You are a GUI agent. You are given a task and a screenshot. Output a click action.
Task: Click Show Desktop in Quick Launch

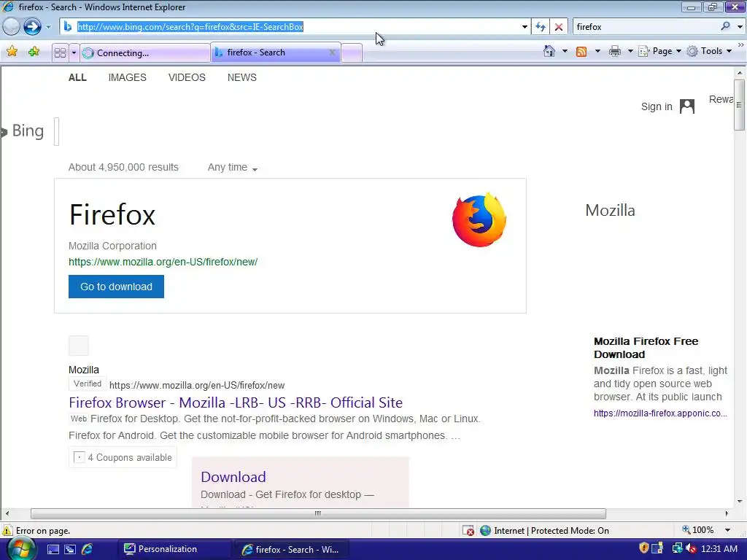[x=53, y=550]
